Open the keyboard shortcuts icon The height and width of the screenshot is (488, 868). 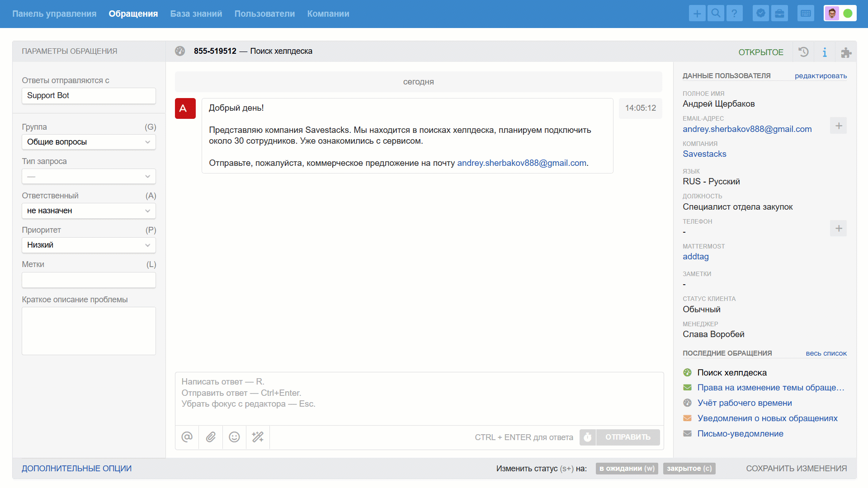coord(806,14)
